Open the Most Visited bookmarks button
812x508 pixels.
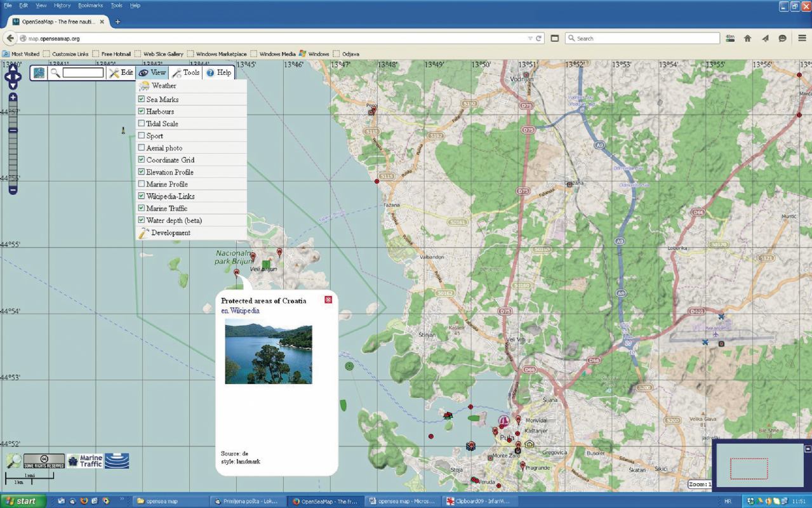21,54
